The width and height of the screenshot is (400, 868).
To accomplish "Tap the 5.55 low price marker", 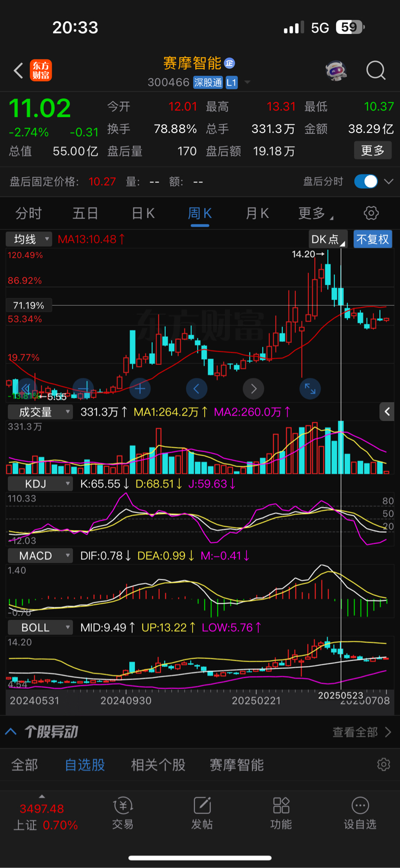I will pyautogui.click(x=54, y=397).
